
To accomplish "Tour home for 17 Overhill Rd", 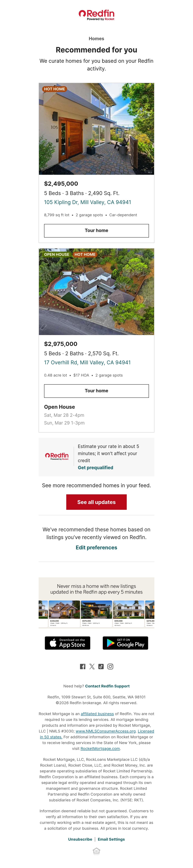I will (96, 391).
